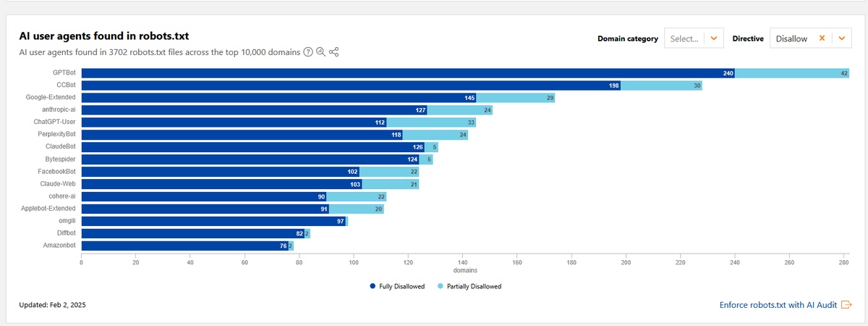
Task: Click the Domain category Select field
Action: pyautogui.click(x=684, y=38)
